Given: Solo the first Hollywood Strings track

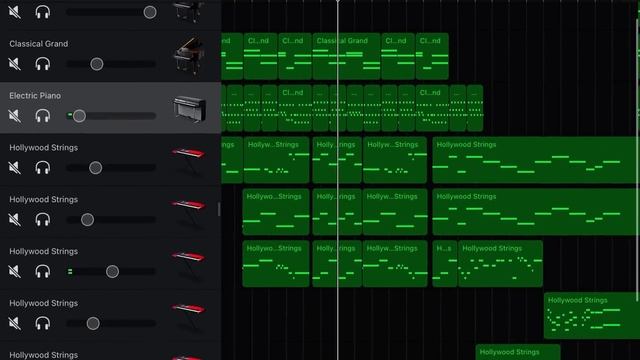Looking at the screenshot, I should click(42, 168).
